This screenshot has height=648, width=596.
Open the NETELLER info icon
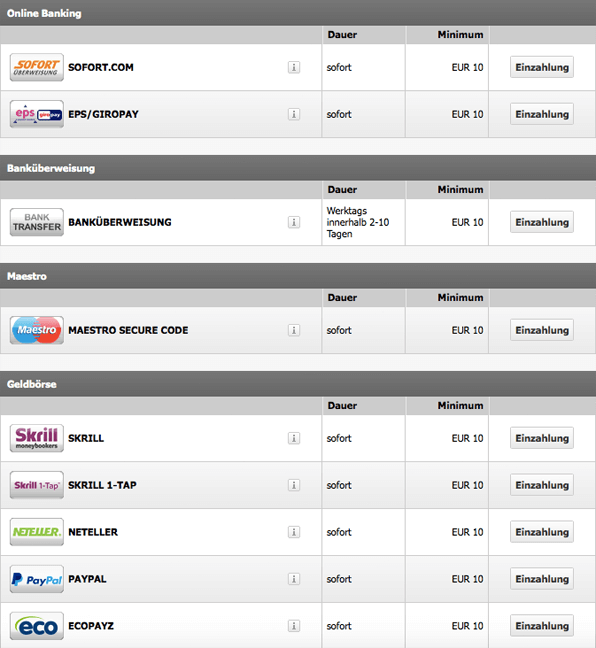[294, 532]
